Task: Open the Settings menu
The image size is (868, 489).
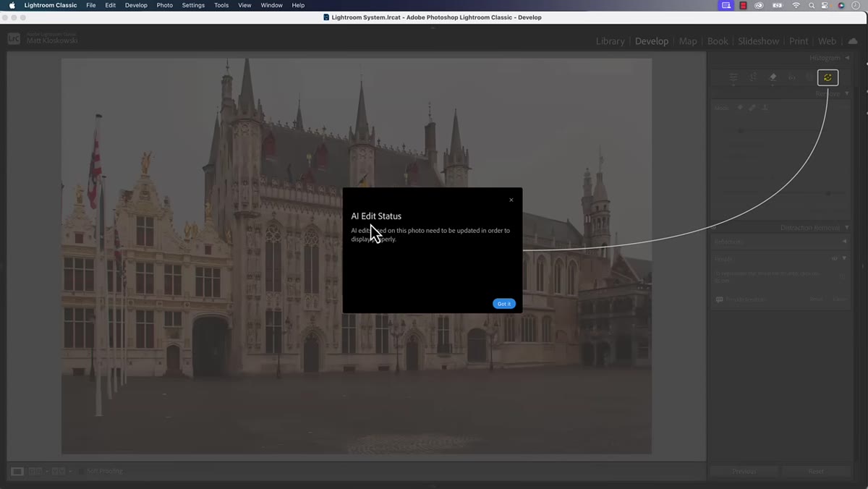Action: 193,5
